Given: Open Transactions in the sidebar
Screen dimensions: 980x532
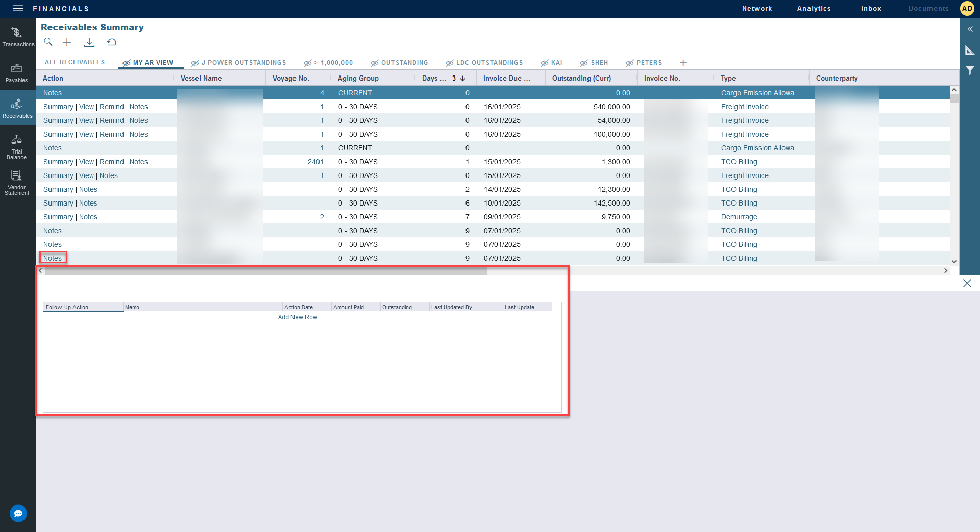Looking at the screenshot, I should click(x=17, y=37).
